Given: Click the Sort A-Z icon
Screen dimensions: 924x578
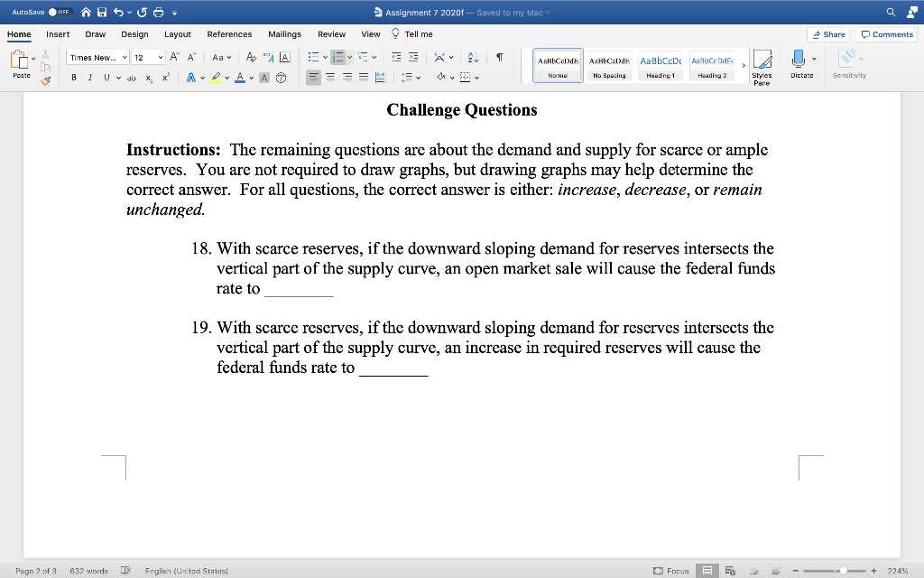Looking at the screenshot, I should (x=473, y=57).
